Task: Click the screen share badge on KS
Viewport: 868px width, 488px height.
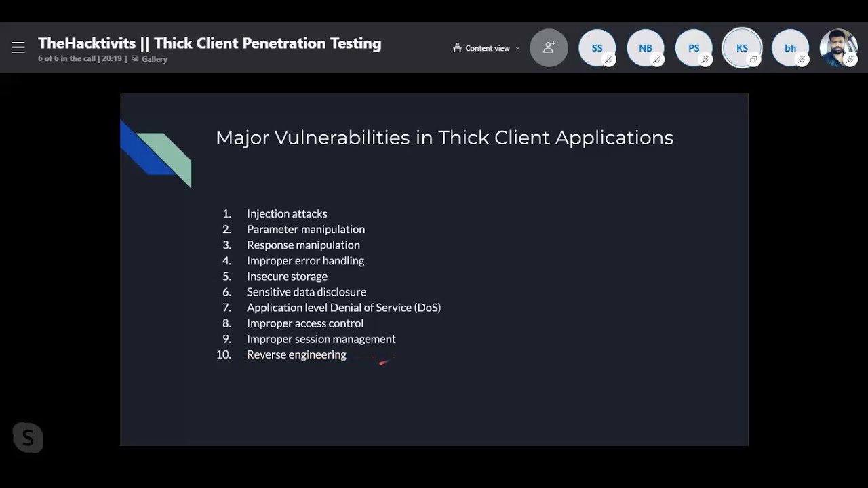Action: coord(753,60)
